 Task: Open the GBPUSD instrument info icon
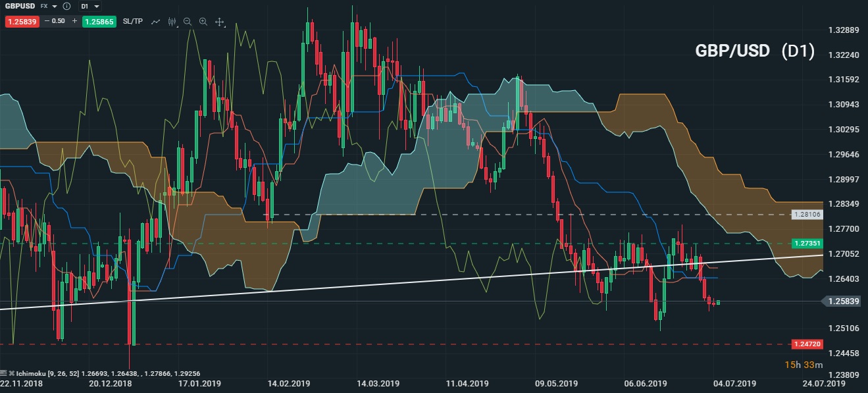tap(66, 6)
